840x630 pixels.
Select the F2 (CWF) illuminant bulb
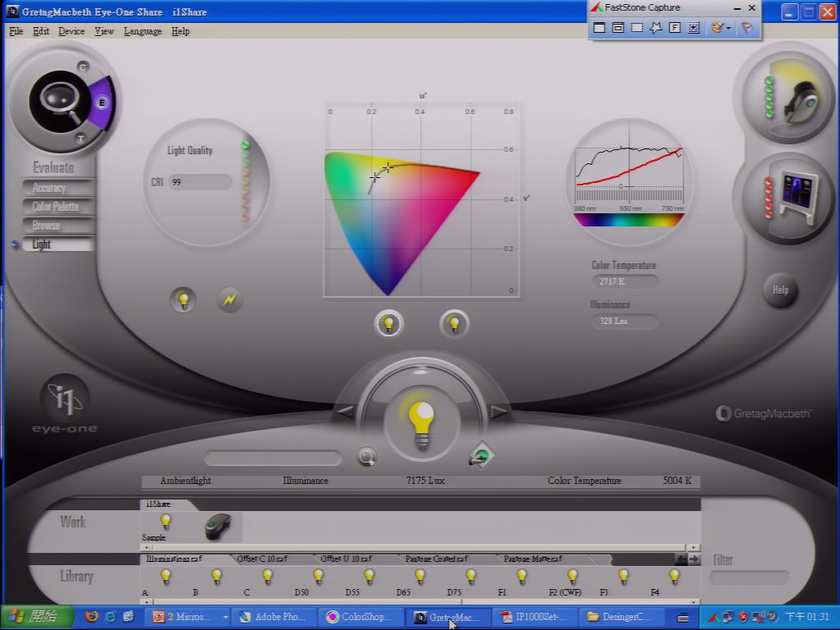point(572,577)
